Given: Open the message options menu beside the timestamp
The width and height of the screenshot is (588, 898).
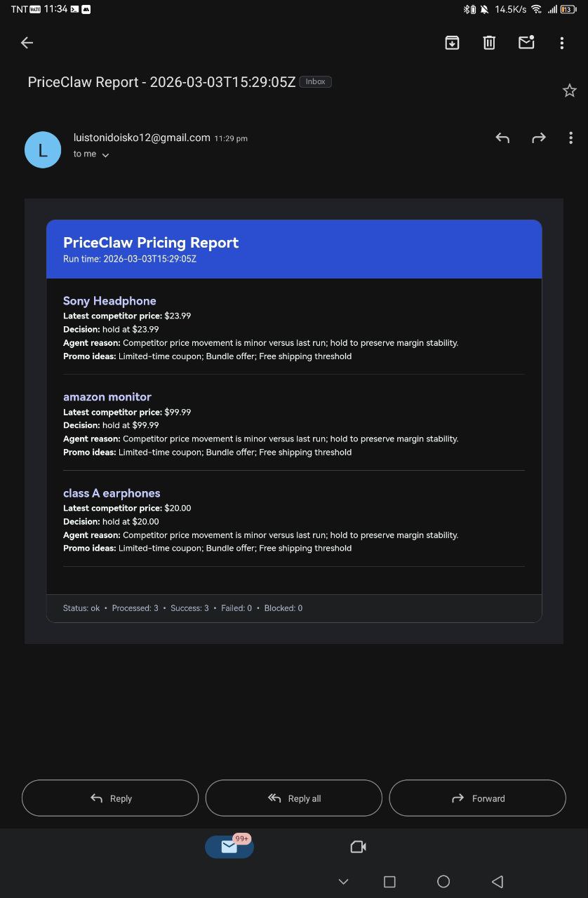Looking at the screenshot, I should pos(570,138).
